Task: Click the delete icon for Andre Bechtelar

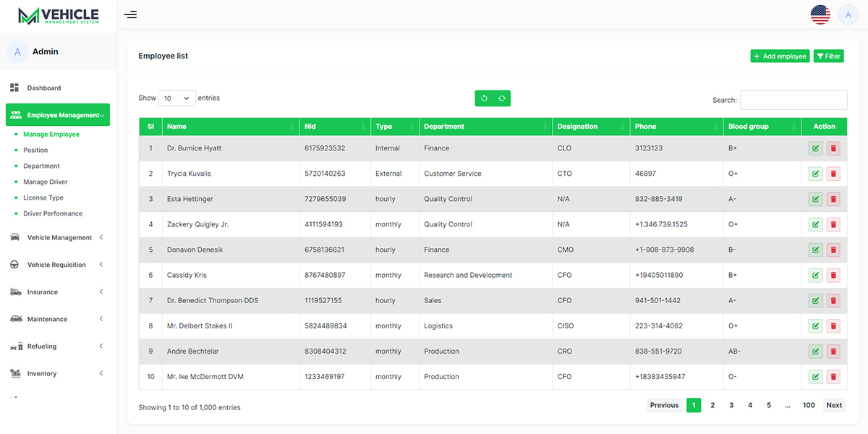Action: (833, 352)
